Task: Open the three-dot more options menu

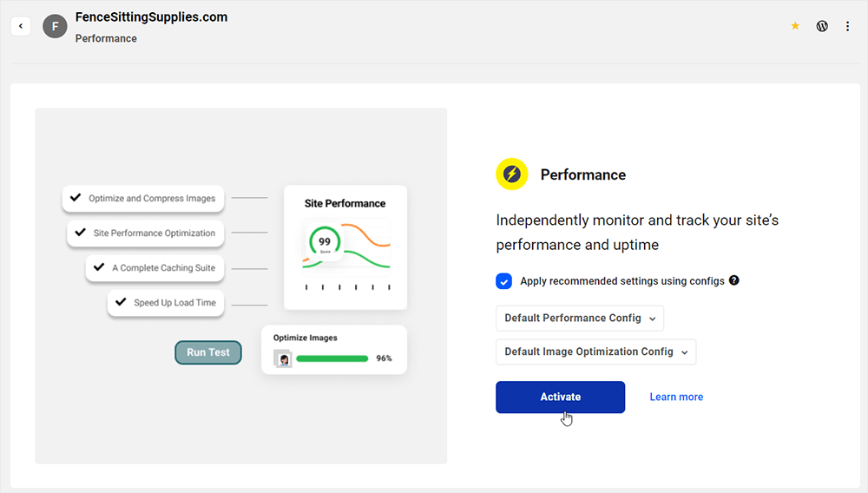Action: (x=848, y=26)
